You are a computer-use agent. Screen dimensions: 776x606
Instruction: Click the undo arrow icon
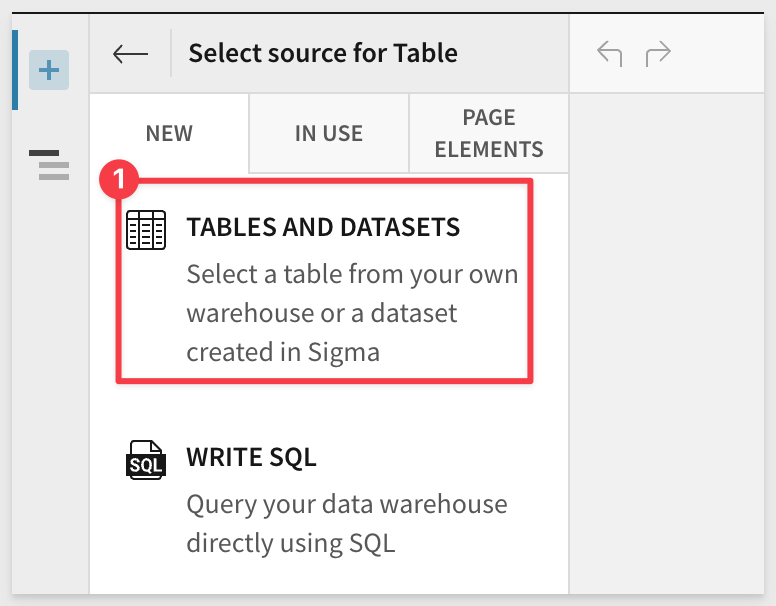[610, 53]
